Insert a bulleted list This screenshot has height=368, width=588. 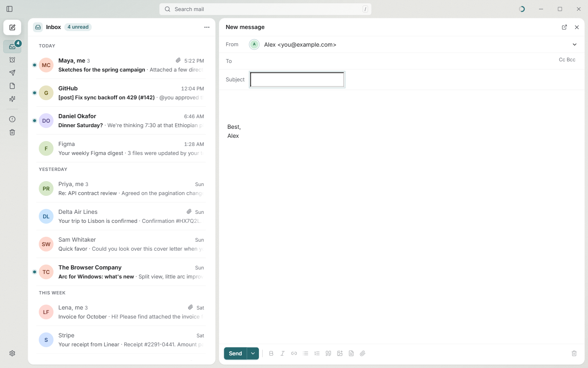tap(305, 354)
